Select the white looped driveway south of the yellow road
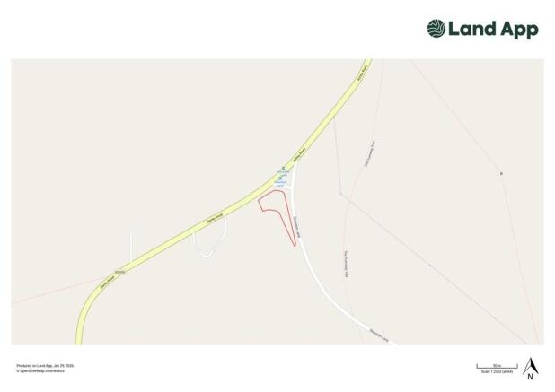 (x=210, y=236)
